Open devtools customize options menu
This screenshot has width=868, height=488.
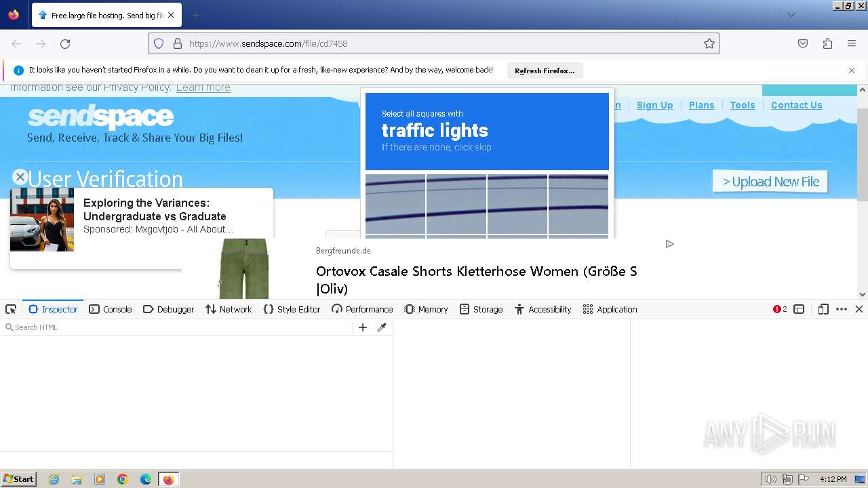click(842, 309)
